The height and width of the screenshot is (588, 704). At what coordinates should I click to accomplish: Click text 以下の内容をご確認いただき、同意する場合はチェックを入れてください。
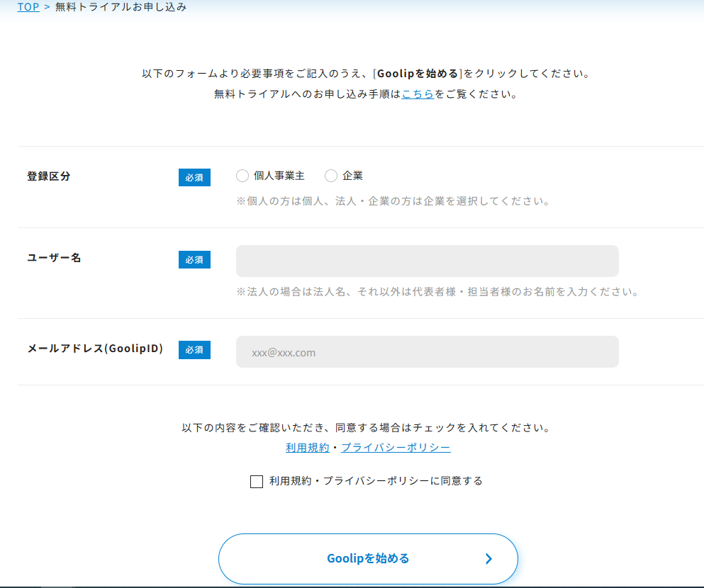367,428
